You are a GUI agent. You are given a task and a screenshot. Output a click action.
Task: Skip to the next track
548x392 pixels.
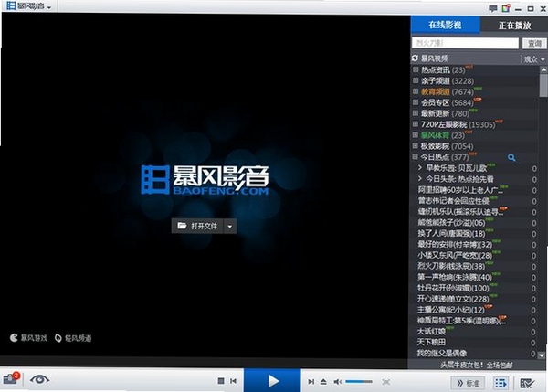click(311, 382)
